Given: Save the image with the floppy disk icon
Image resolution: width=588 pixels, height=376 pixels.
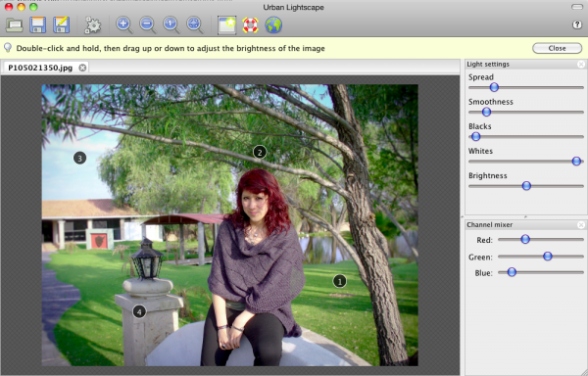Looking at the screenshot, I should point(37,25).
